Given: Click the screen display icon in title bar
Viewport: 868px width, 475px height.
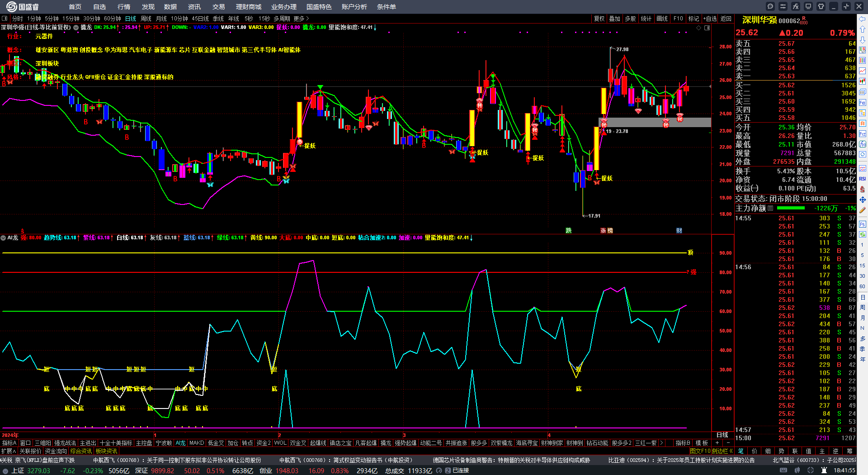Looking at the screenshot, I should pos(808,6).
